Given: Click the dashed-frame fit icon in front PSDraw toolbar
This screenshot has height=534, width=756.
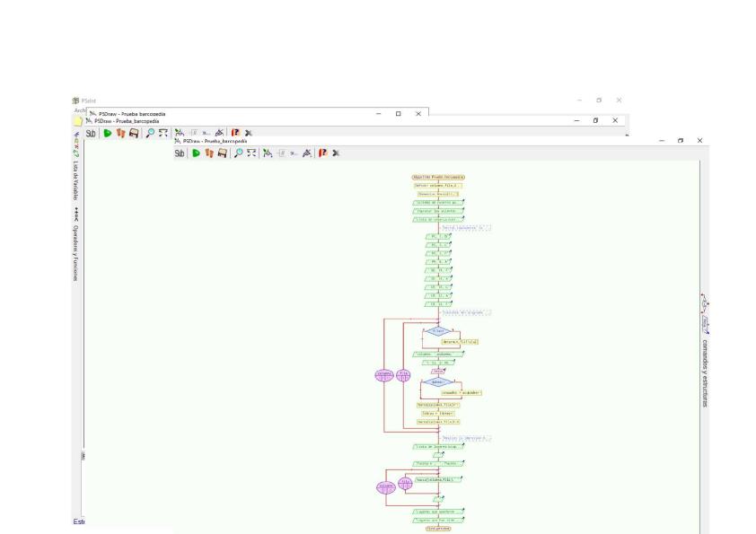Looking at the screenshot, I should pos(252,153).
